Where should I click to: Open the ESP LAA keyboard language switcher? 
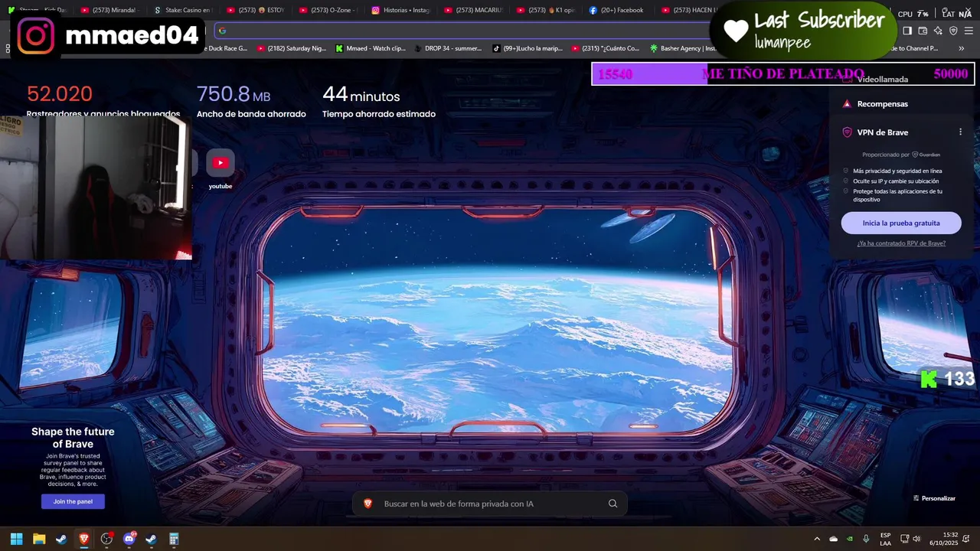coord(885,539)
